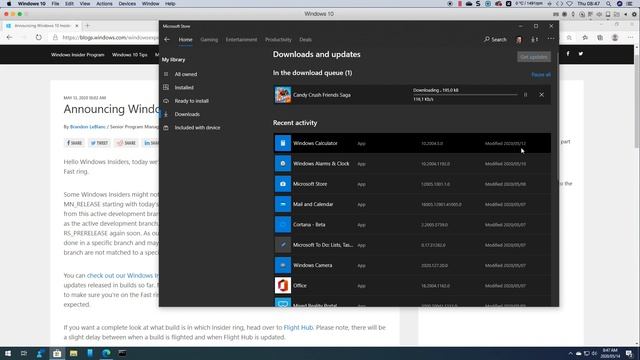Select Ready to install in library
The height and width of the screenshot is (360, 640).
(191, 101)
